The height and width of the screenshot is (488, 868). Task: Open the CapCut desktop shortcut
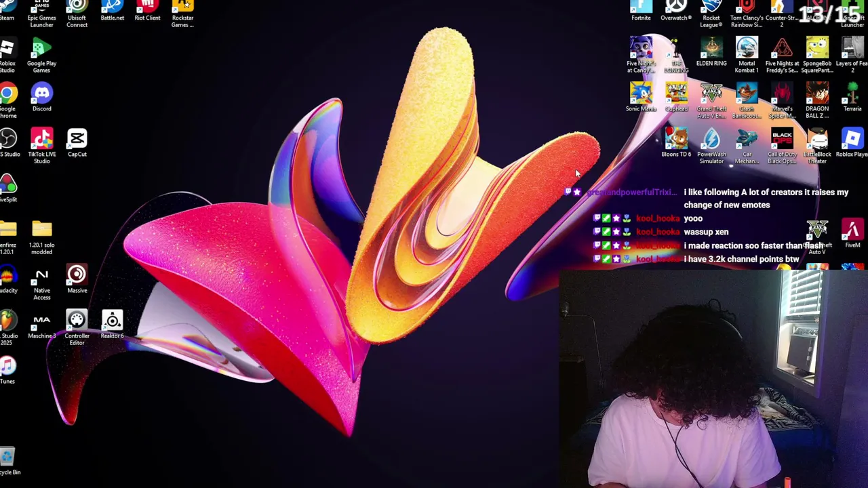77,144
